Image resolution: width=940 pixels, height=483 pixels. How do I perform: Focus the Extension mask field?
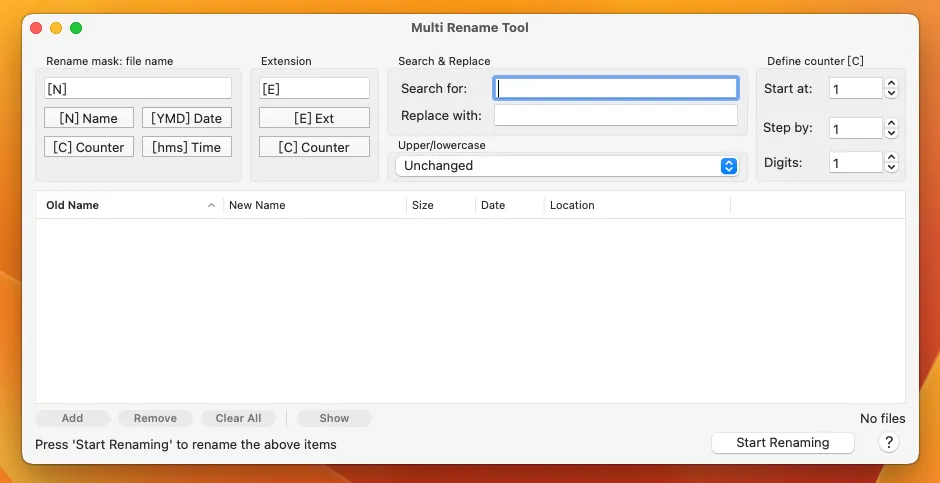click(314, 89)
